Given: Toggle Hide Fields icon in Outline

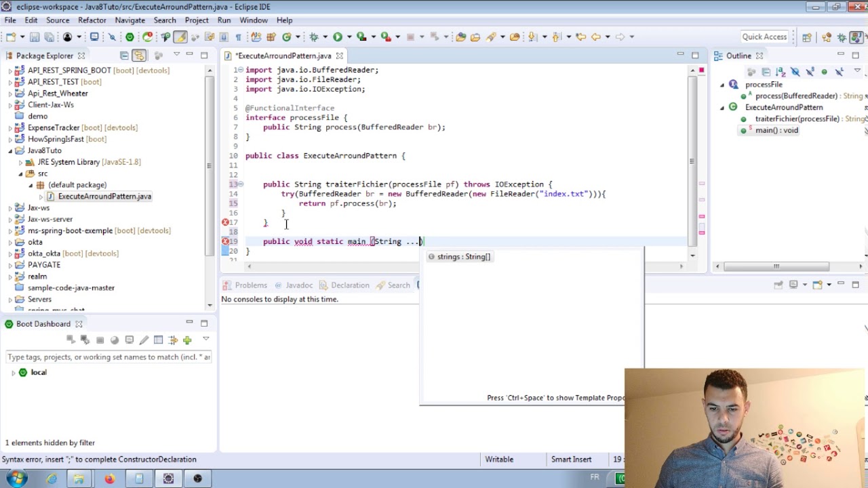Looking at the screenshot, I should pos(795,71).
